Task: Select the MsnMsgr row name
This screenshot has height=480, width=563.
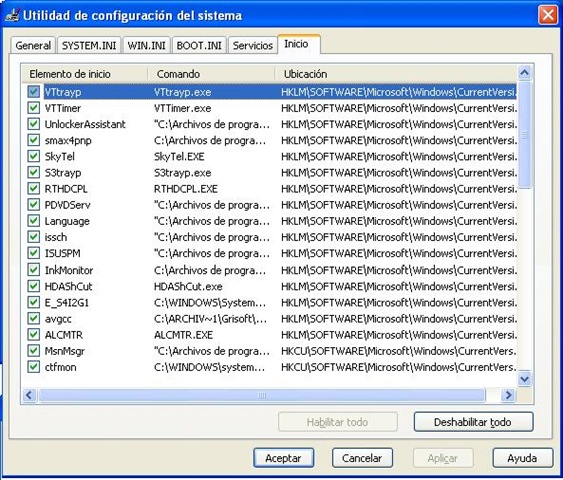Action: click(x=65, y=351)
